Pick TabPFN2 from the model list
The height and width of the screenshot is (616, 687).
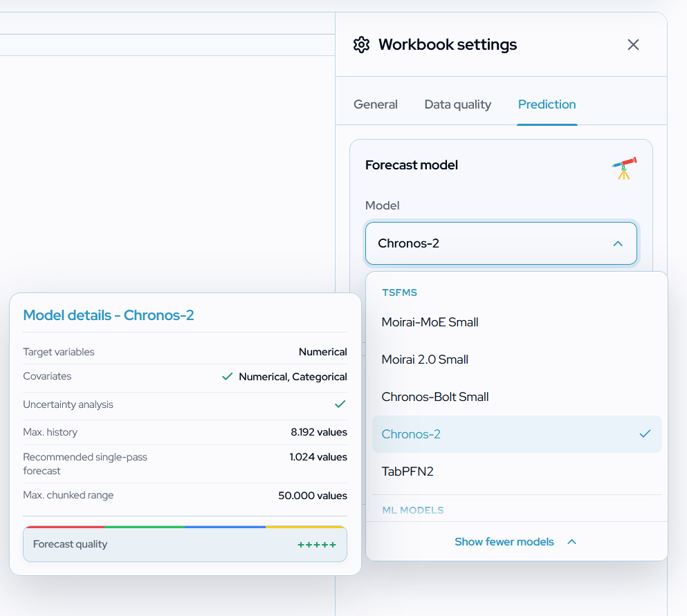pyautogui.click(x=517, y=471)
